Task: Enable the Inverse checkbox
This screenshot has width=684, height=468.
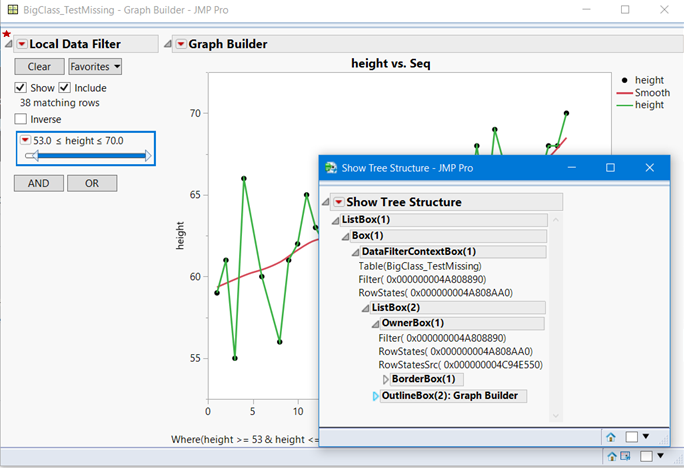Action: pyautogui.click(x=21, y=119)
